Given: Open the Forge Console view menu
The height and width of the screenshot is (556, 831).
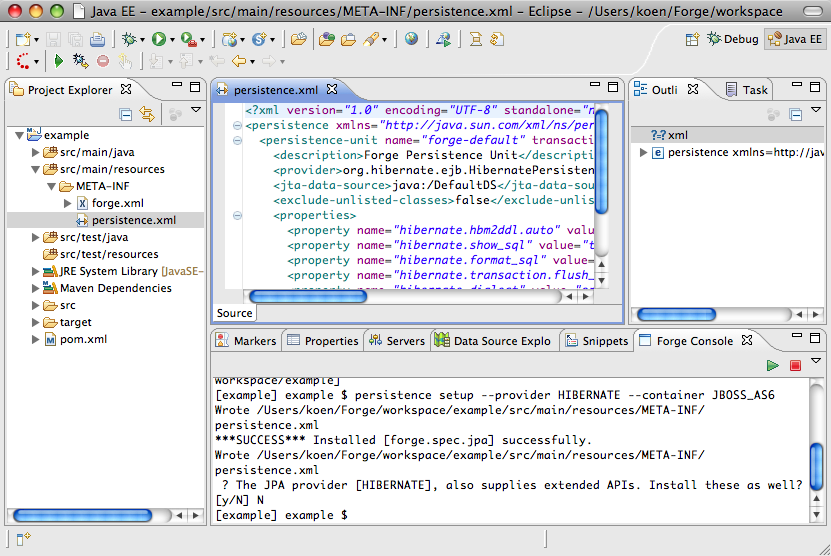Looking at the screenshot, I should pyautogui.click(x=816, y=361).
